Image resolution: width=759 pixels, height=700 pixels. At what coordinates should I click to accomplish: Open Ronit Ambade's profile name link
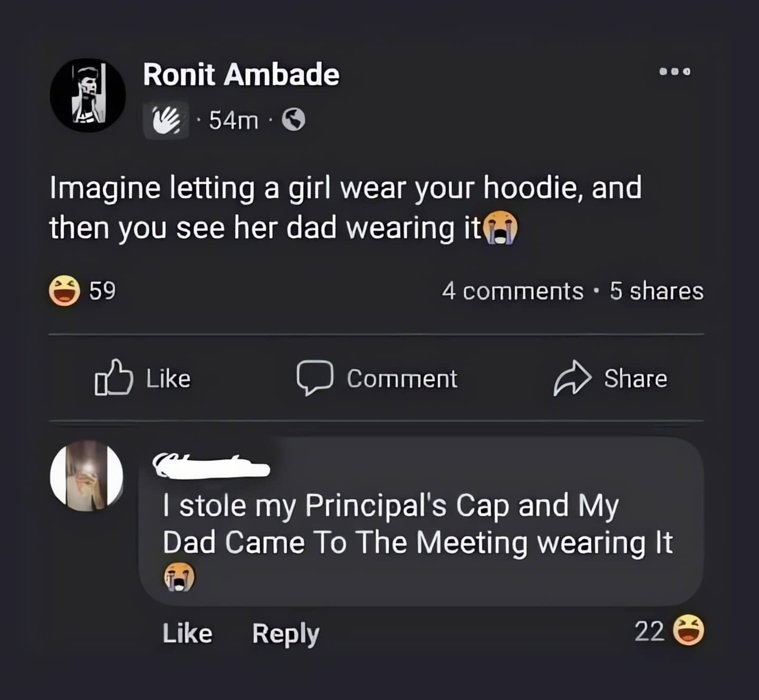click(241, 74)
